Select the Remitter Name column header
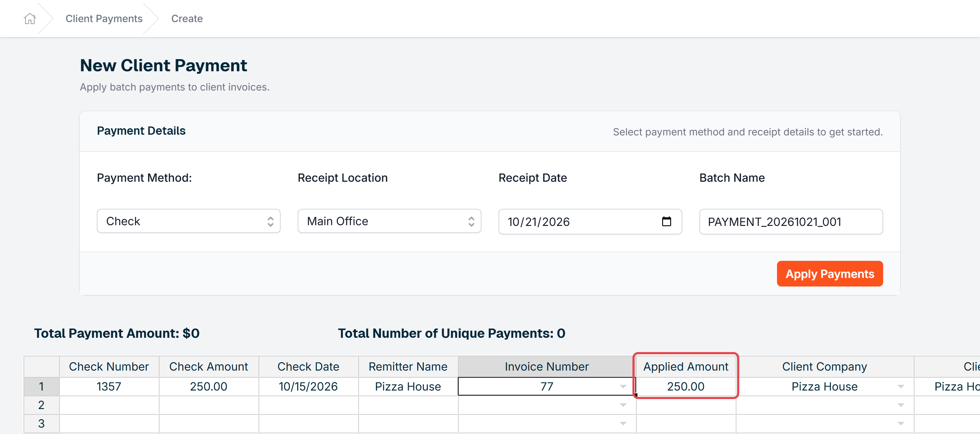 [x=408, y=366]
